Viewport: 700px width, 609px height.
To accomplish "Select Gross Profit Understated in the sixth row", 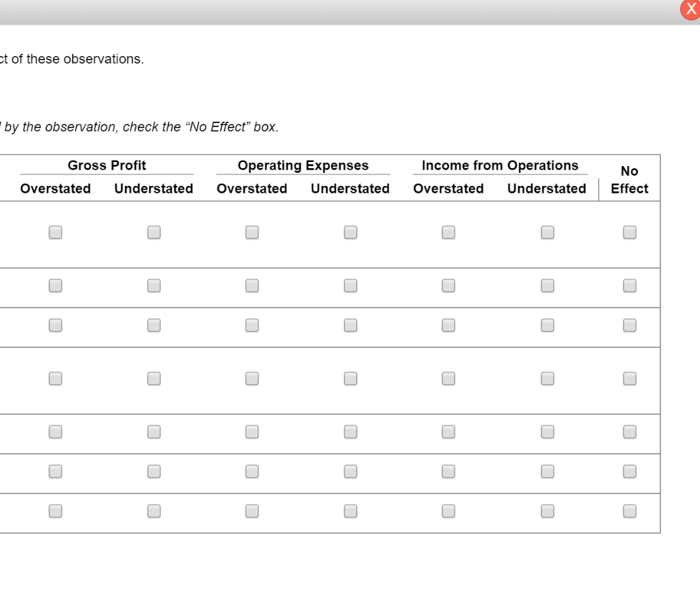I will click(x=154, y=472).
